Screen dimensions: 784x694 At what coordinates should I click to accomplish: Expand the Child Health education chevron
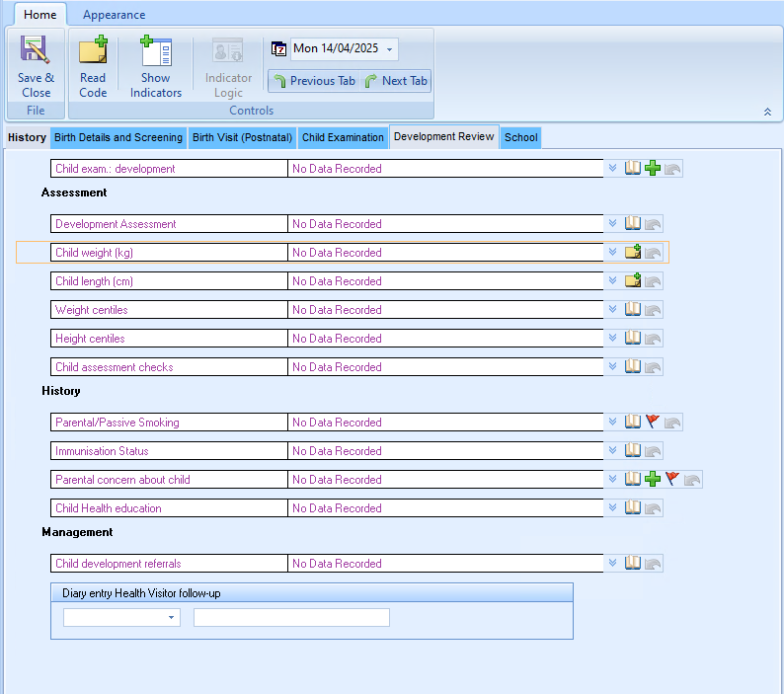[x=612, y=508]
